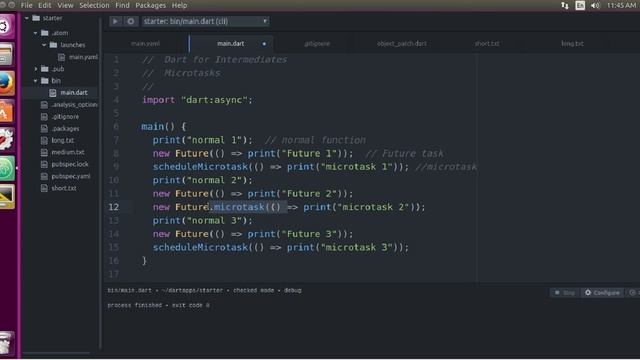Collapse the starter project root folder

[x=27, y=18]
